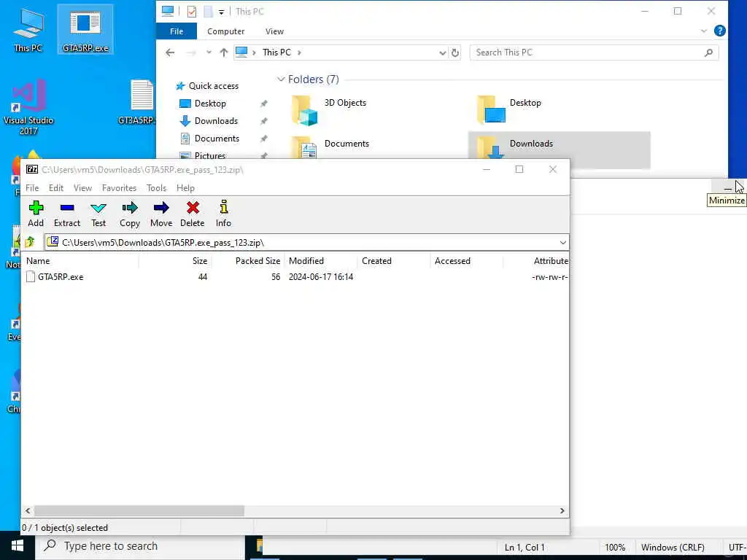This screenshot has width=747, height=560.
Task: Open the Documents folder in This PC folders
Action: [x=330, y=146]
